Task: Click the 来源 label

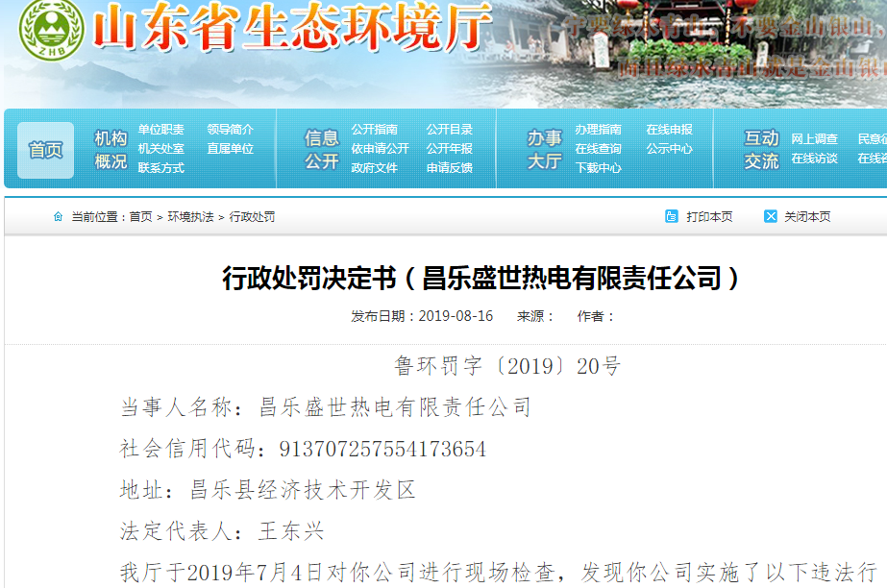Action: point(535,317)
